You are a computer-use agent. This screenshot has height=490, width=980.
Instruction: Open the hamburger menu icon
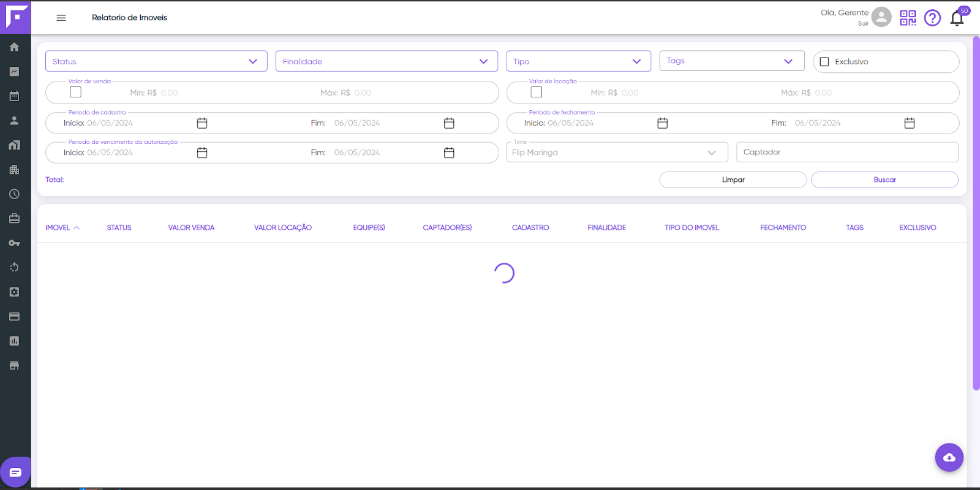pyautogui.click(x=61, y=18)
